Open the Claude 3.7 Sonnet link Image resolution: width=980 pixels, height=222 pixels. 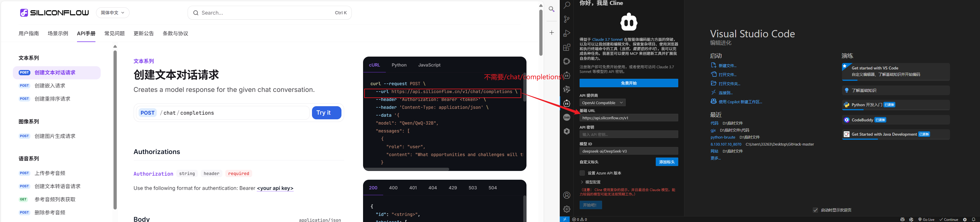[607, 40]
